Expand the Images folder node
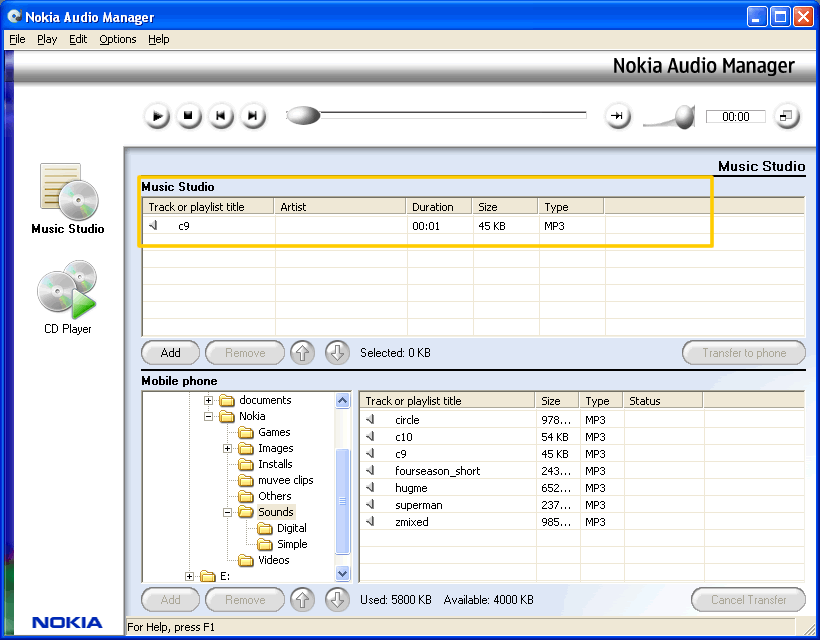The height and width of the screenshot is (640, 820). [x=229, y=448]
